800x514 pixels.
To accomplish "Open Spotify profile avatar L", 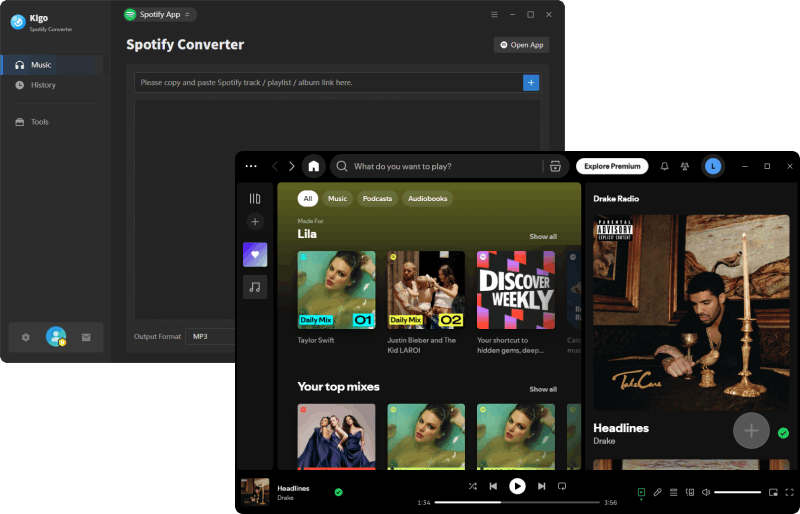I will tap(713, 166).
